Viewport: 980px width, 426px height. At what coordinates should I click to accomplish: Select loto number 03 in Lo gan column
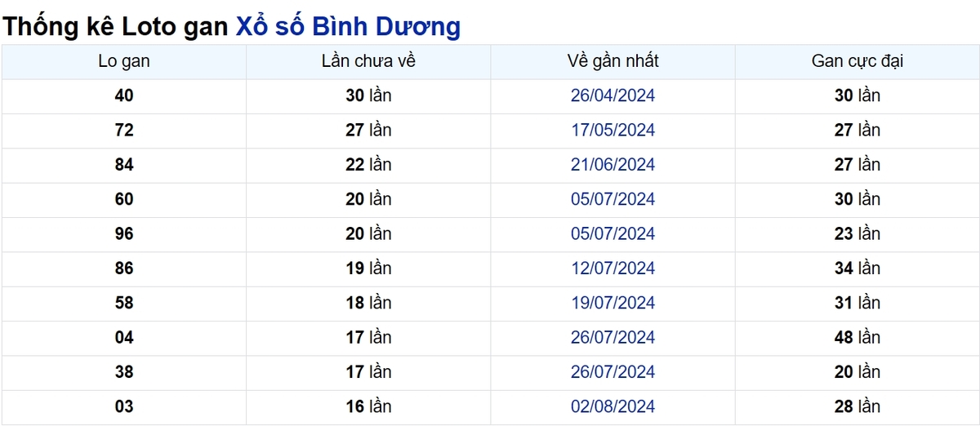[124, 406]
